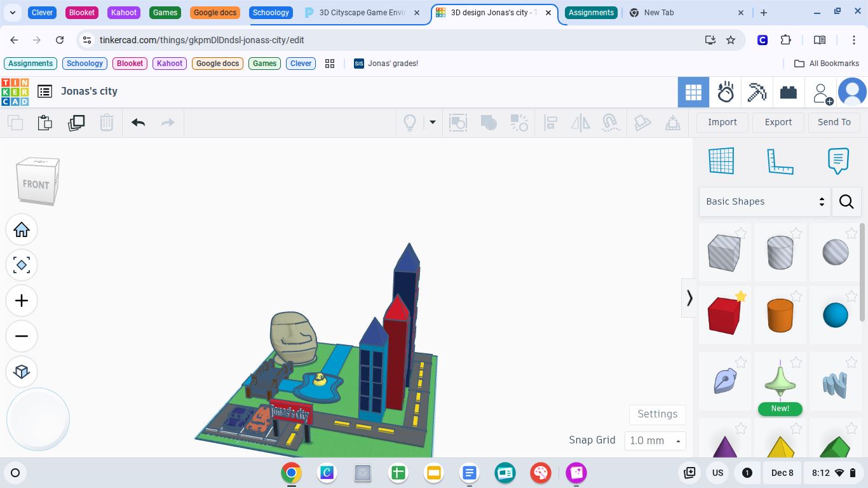This screenshot has width=868, height=488.
Task: Toggle perspective/orthographic view cube icon
Action: [x=22, y=372]
